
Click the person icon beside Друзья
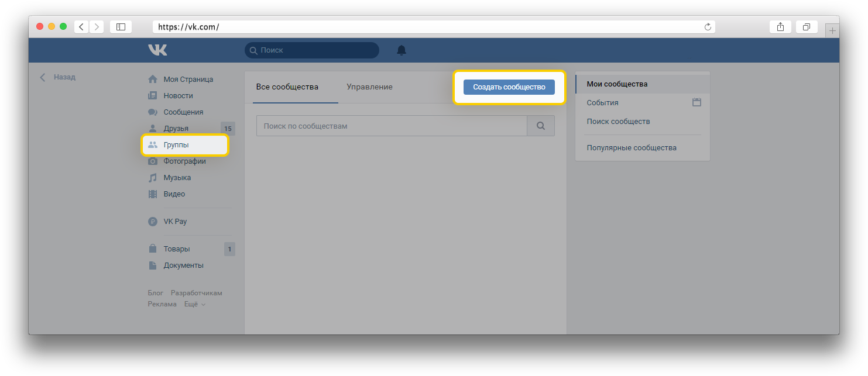point(153,128)
